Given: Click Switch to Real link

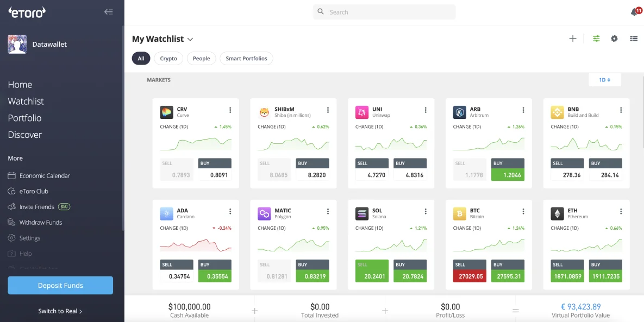Looking at the screenshot, I should [x=60, y=311].
